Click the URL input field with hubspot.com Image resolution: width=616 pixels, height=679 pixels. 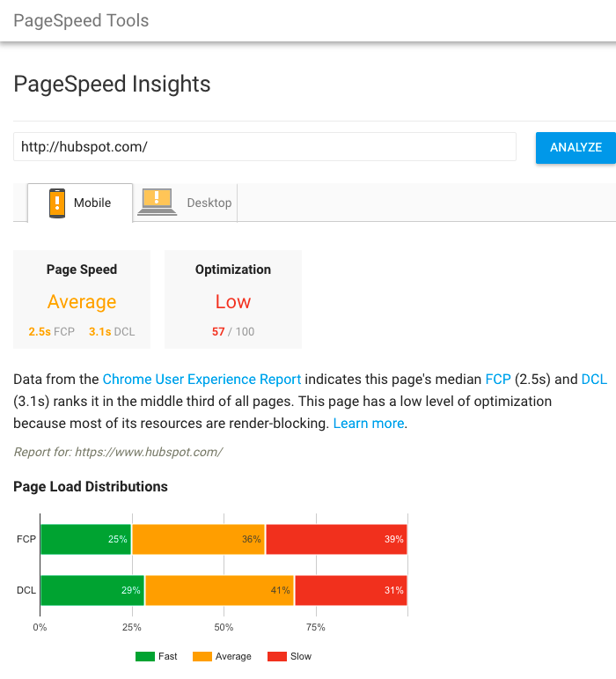pos(265,147)
